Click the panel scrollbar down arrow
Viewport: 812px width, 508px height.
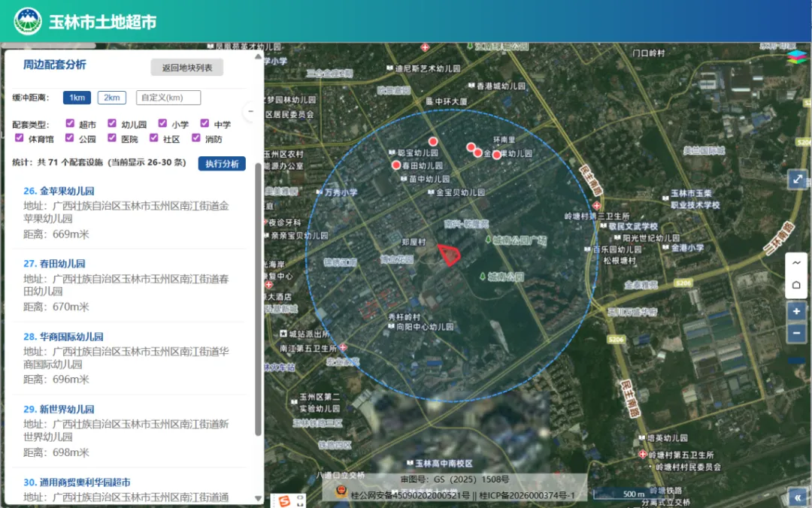pos(259,498)
